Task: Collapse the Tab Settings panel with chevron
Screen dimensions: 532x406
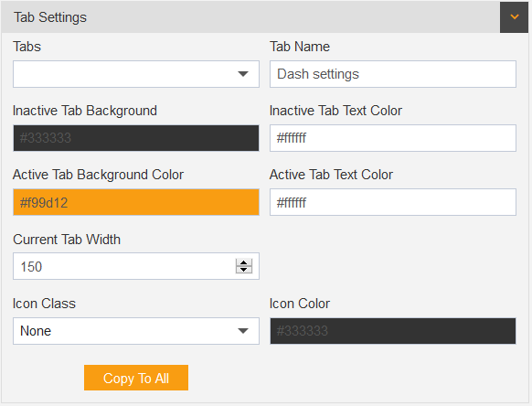Action: [x=514, y=17]
